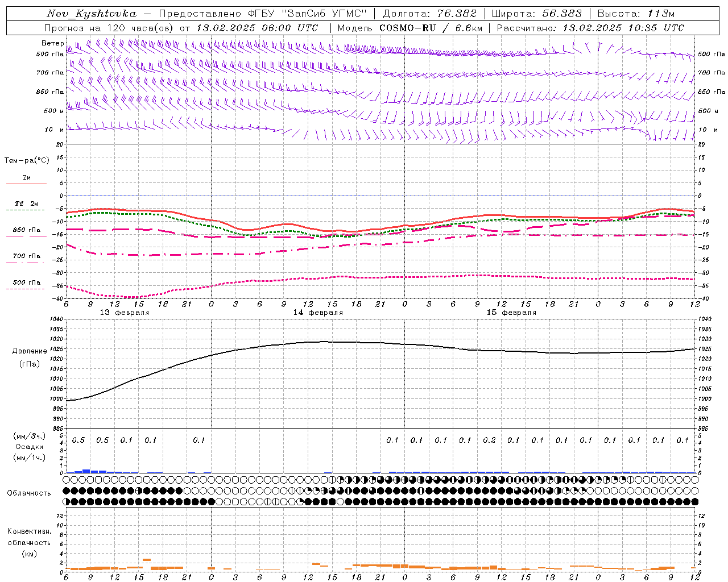The width and height of the screenshot is (728, 582).
Task: Click the Осадки precipitation label
Action: [30, 447]
